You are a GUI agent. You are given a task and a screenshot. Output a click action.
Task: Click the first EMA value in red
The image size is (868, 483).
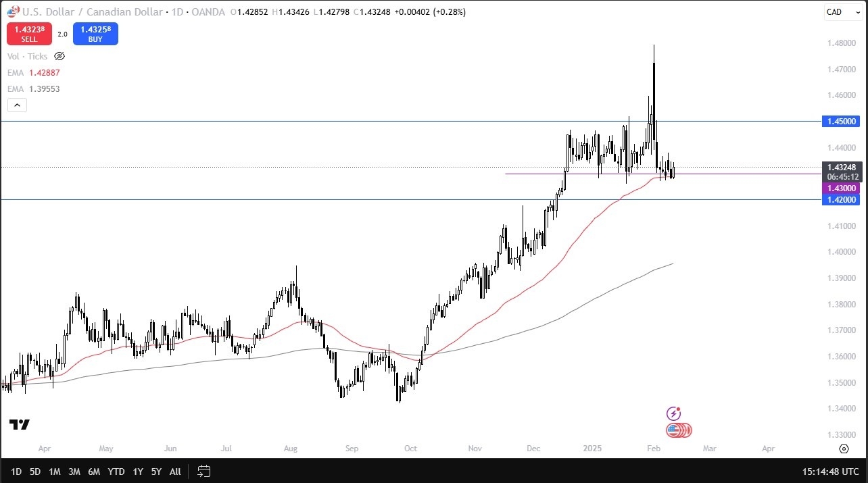tap(45, 72)
